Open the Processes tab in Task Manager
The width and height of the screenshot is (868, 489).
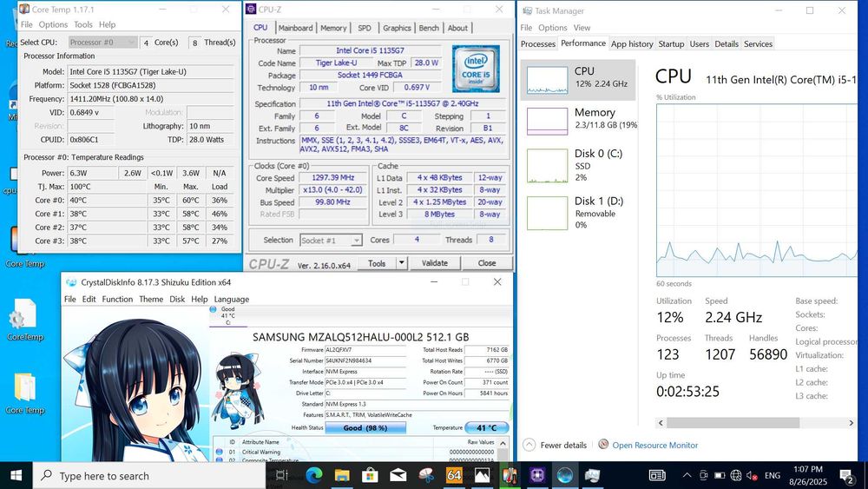click(x=537, y=43)
